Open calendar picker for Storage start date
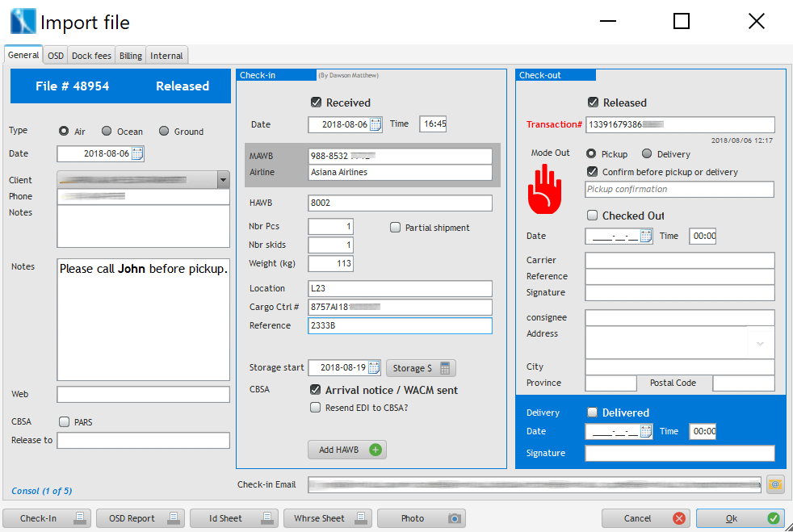Image resolution: width=793 pixels, height=532 pixels. click(374, 367)
